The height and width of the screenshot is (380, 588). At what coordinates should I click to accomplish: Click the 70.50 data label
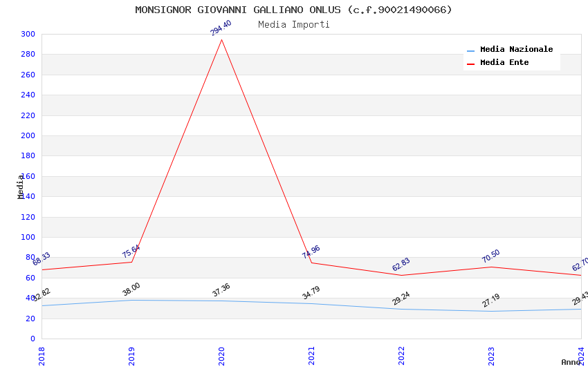point(491,256)
